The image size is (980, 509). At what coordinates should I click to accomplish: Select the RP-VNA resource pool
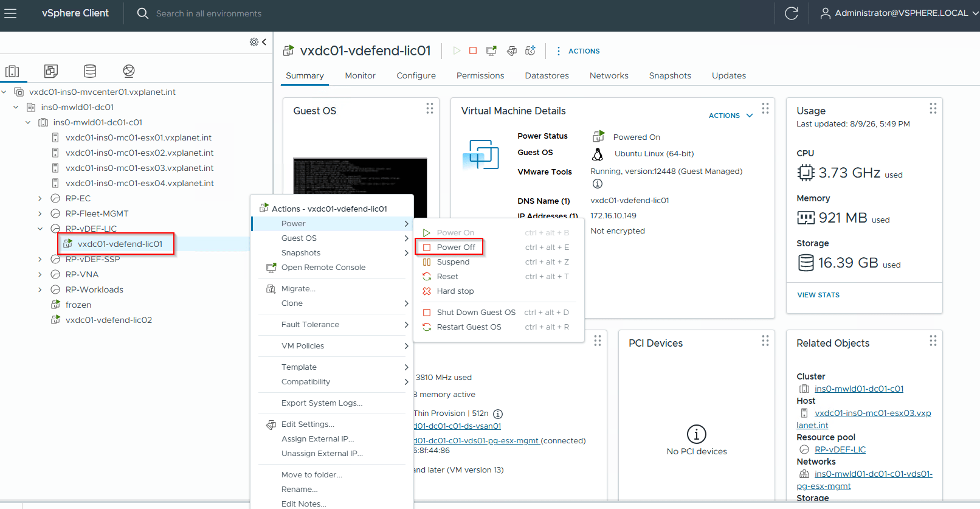pos(82,274)
